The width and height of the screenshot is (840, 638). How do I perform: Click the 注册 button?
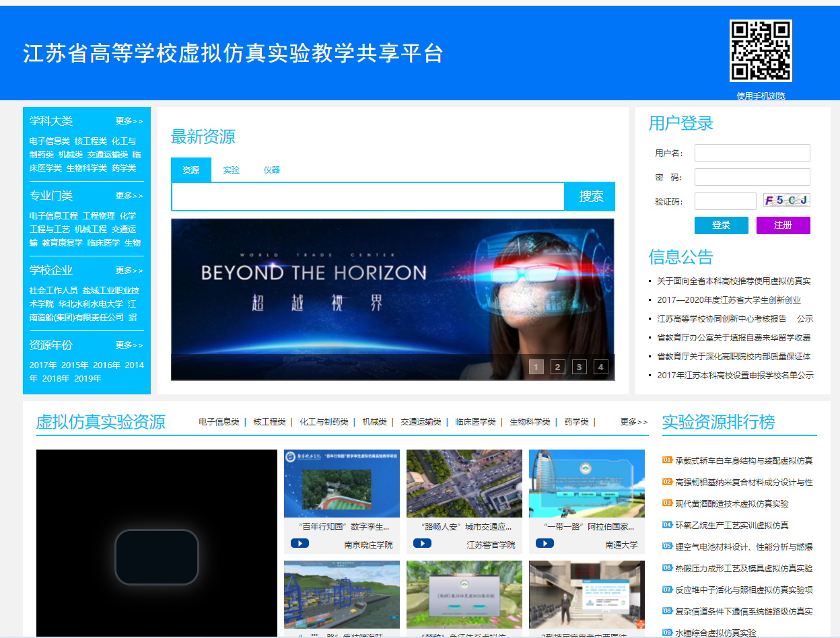(x=783, y=225)
